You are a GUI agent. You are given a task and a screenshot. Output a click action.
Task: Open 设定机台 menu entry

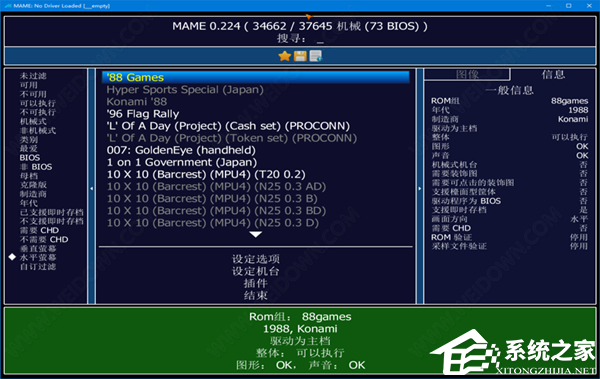pyautogui.click(x=256, y=271)
